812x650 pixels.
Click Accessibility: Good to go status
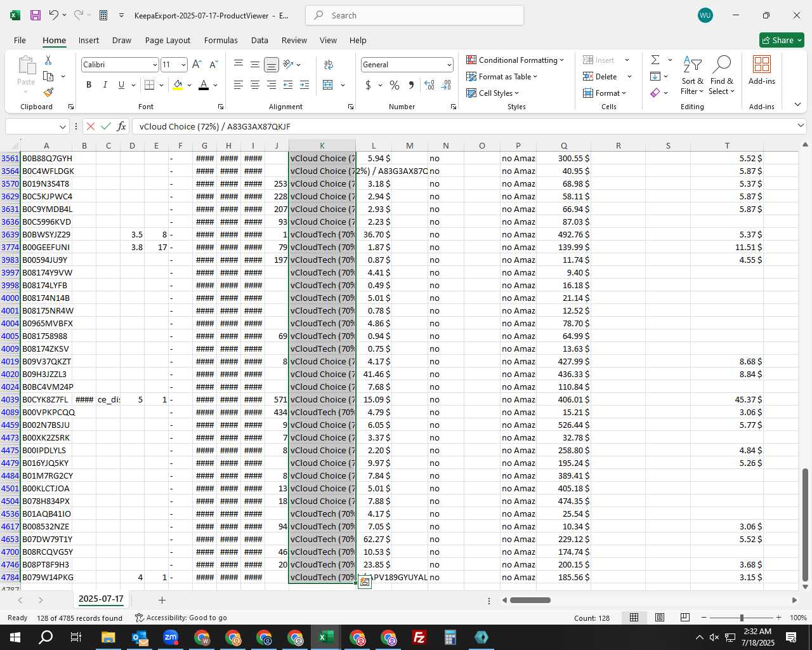[x=181, y=618]
